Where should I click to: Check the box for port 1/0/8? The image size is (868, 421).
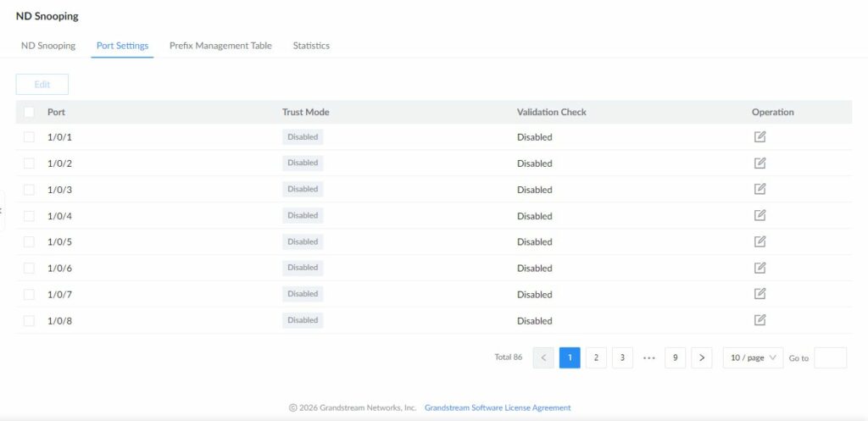(29, 320)
